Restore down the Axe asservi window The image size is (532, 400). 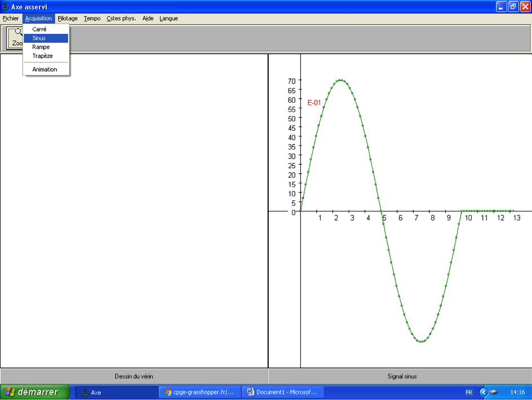point(513,6)
